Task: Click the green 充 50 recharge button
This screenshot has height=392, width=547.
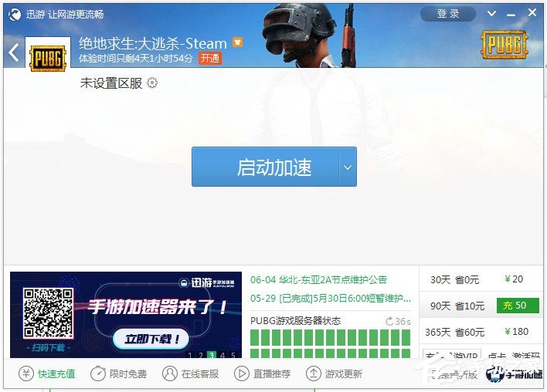Action: 518,306
